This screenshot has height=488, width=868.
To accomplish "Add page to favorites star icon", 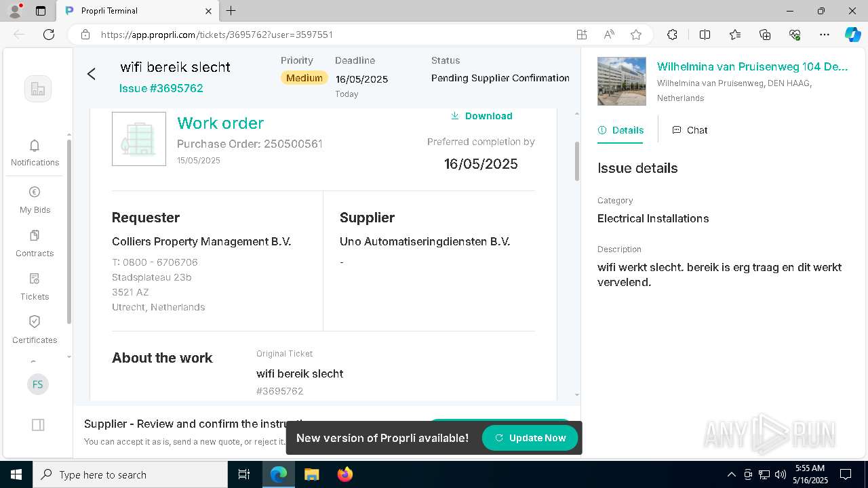I will pos(635,35).
